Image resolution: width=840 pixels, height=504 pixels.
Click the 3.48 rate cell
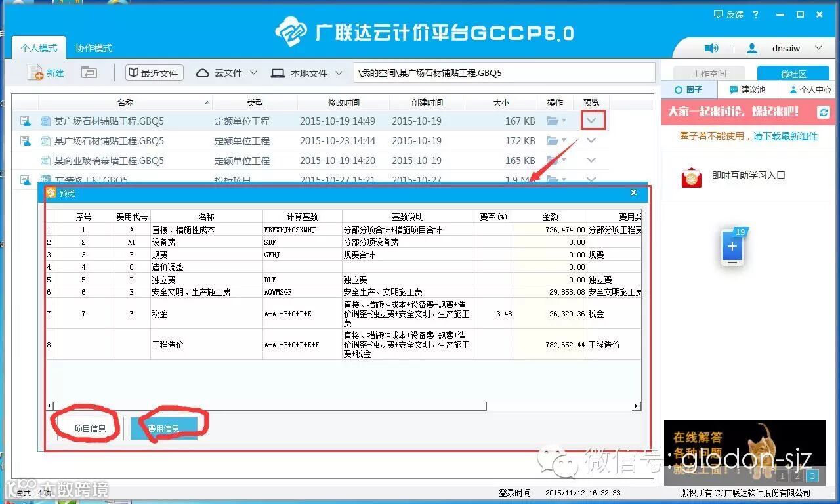tap(494, 314)
